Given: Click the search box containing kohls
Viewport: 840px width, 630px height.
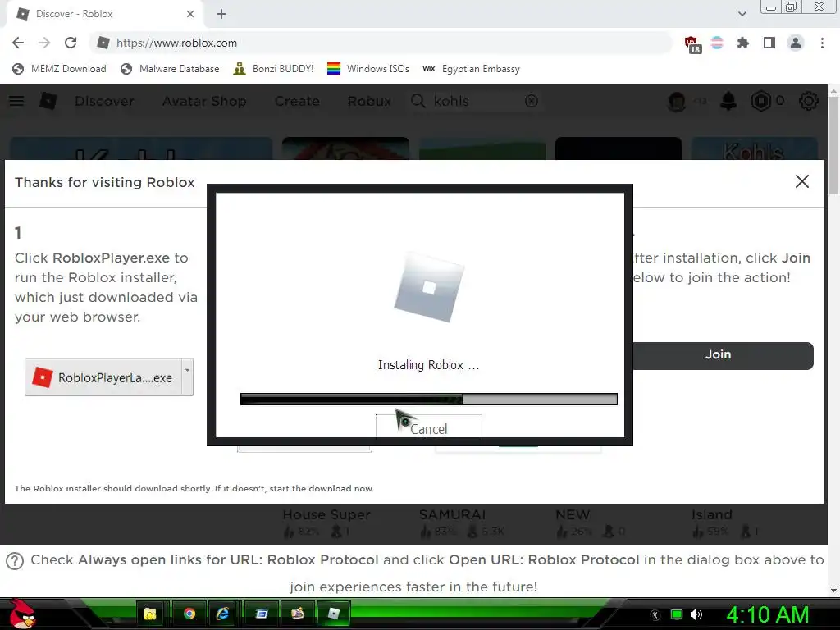Looking at the screenshot, I should [x=475, y=101].
